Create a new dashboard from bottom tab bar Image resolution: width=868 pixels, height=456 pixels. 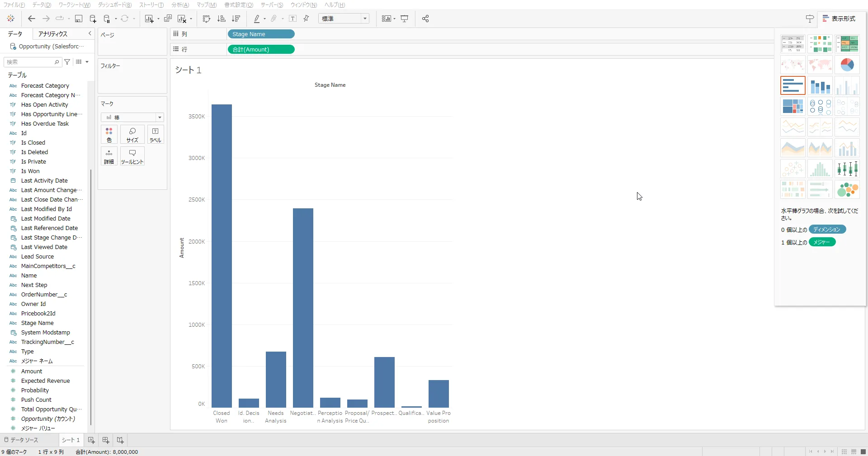(x=106, y=440)
